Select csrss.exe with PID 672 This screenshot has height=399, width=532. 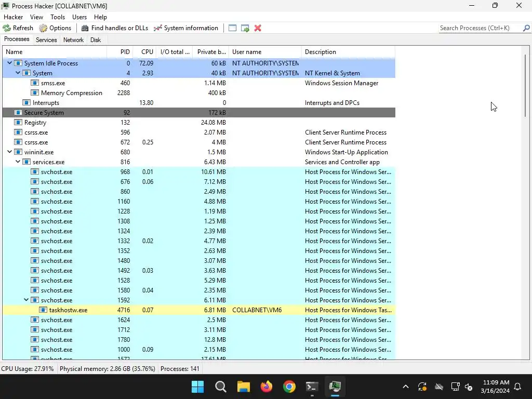[199, 142]
